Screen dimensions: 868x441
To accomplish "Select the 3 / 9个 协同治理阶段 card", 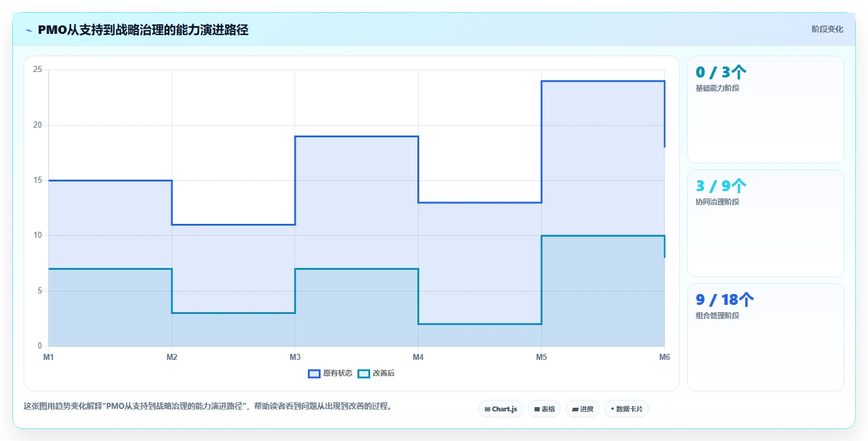I will tap(765, 223).
